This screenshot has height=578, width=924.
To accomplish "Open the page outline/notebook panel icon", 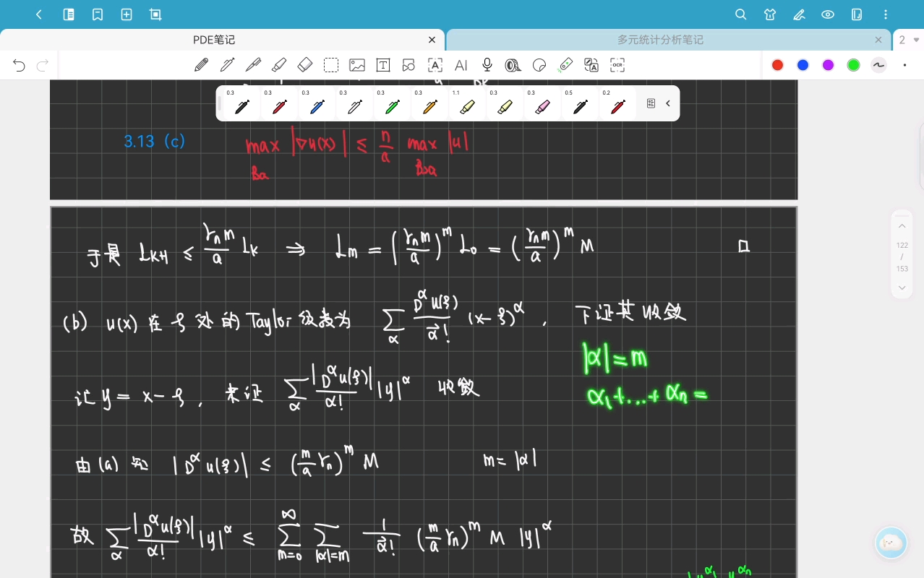I will click(69, 14).
